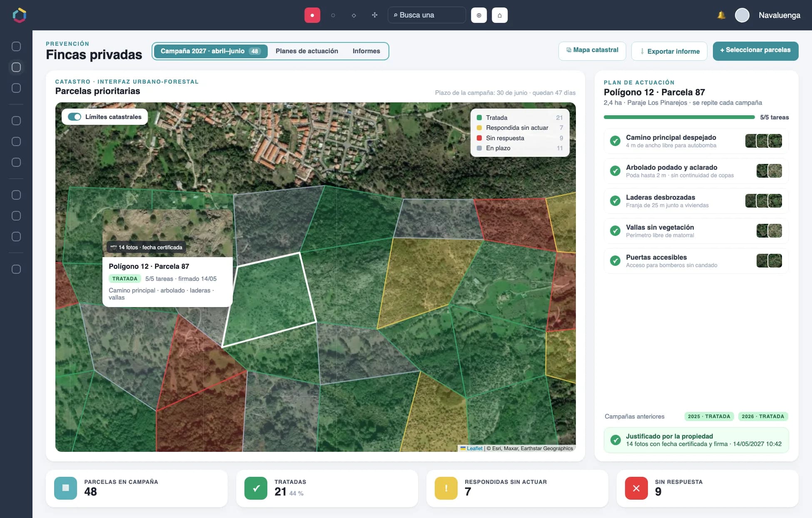Click the red record-dot button in the top bar
This screenshot has height=518, width=812.
(312, 15)
